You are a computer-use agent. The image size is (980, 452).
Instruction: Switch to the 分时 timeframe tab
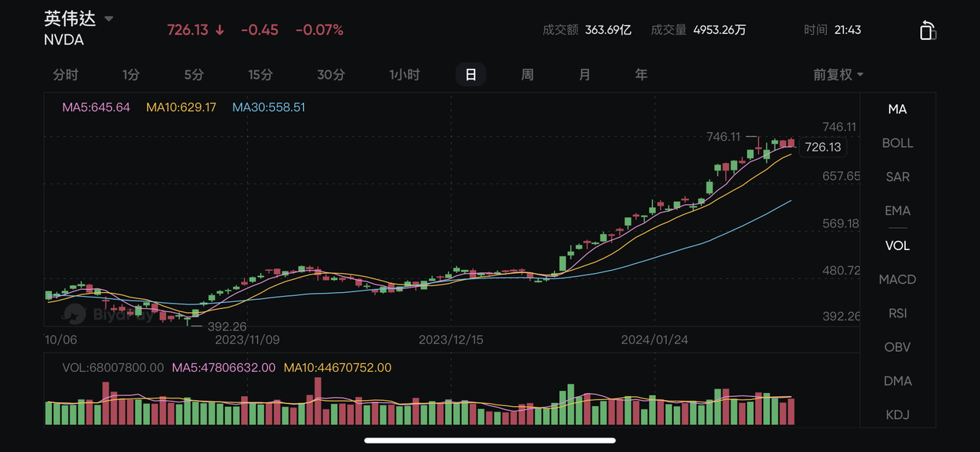tap(66, 74)
